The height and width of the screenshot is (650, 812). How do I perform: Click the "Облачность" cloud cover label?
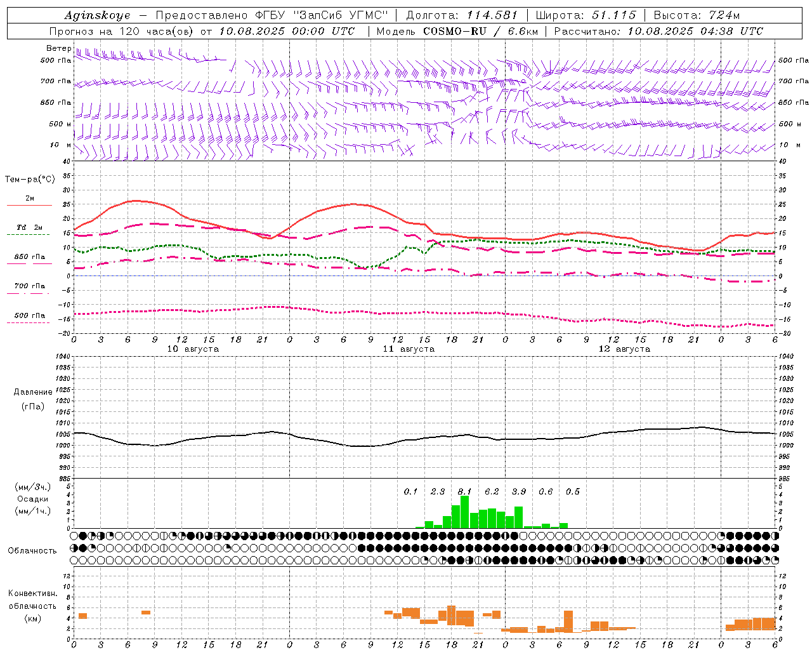coord(32,551)
